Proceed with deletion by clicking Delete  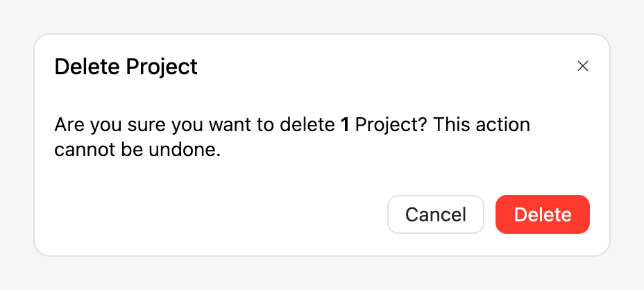coord(543,214)
